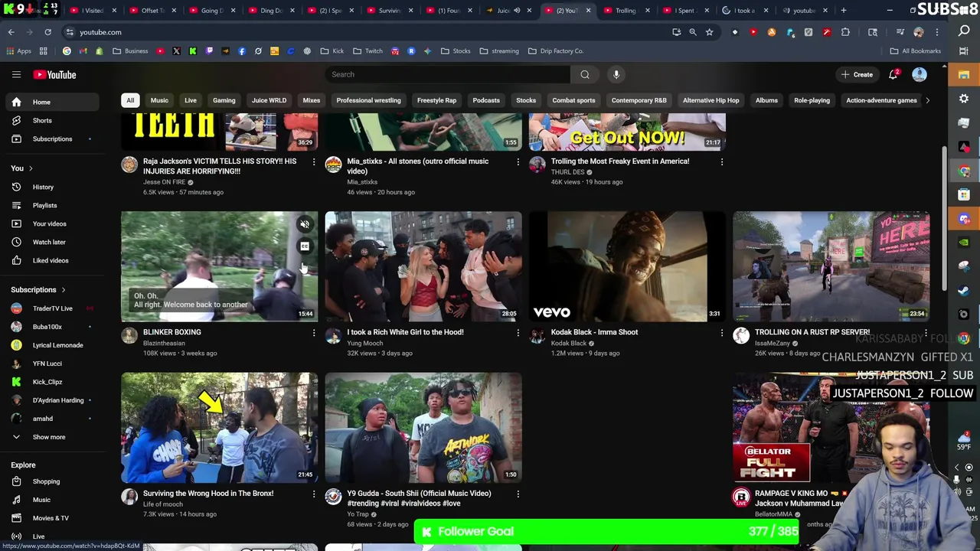Open options for Surviving the Wrong Hood
The width and height of the screenshot is (980, 551).
(x=313, y=494)
